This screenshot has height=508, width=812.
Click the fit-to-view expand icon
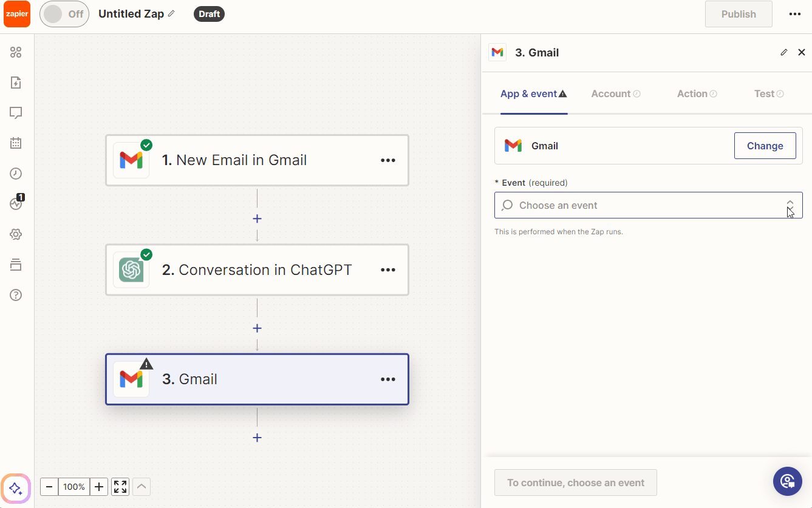(x=120, y=487)
